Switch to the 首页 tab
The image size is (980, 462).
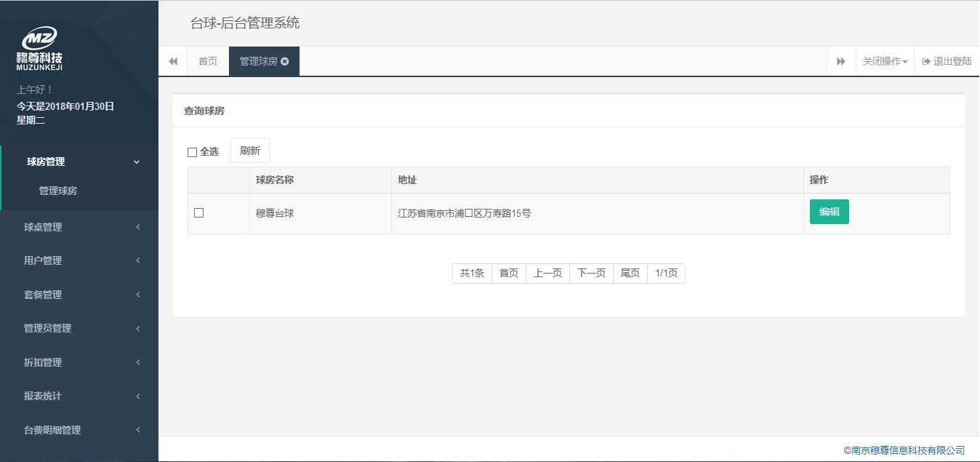pos(208,62)
